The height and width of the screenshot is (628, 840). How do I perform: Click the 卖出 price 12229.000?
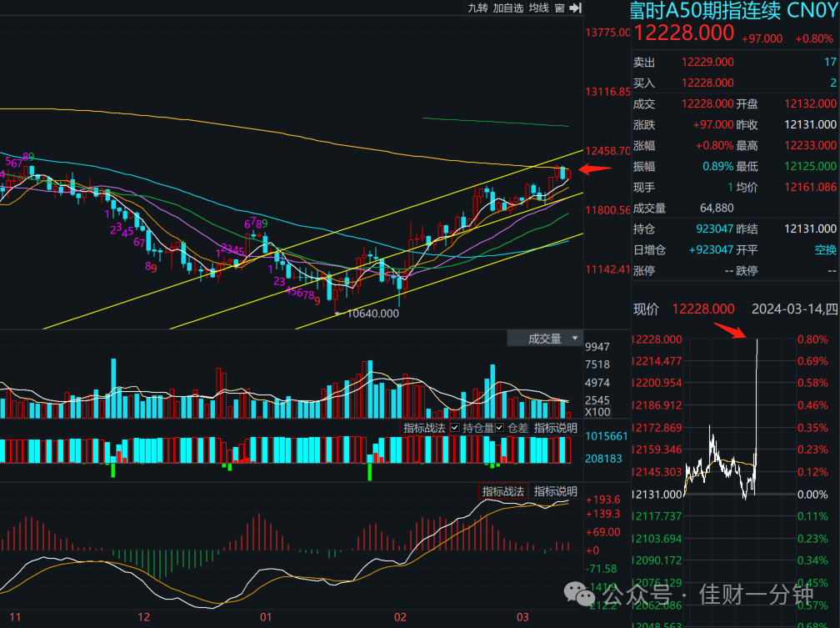(707, 63)
